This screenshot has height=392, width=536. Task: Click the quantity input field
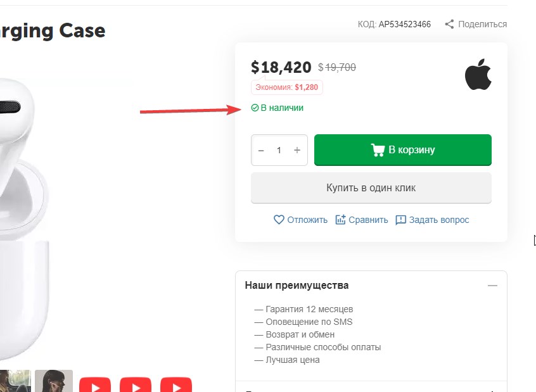279,151
